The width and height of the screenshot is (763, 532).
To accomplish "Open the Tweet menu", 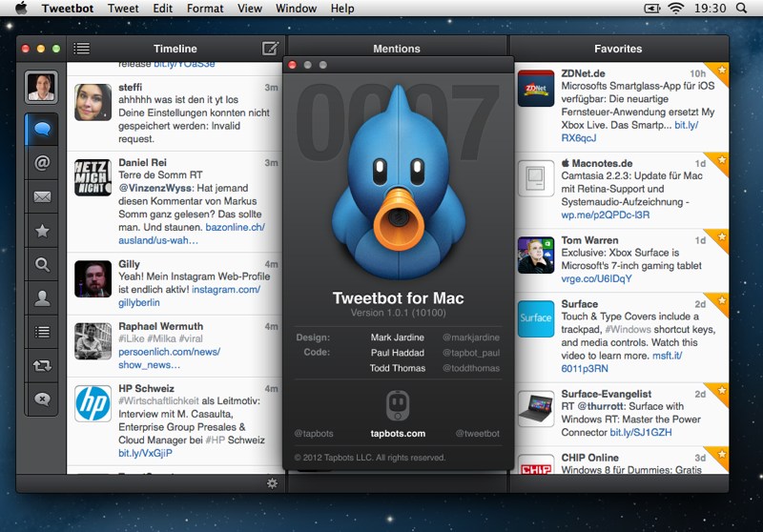I will coord(123,9).
